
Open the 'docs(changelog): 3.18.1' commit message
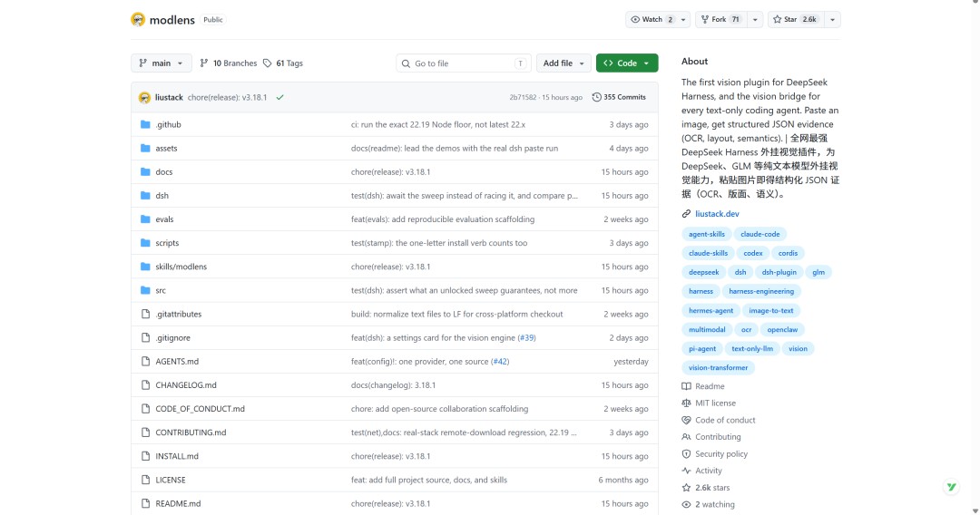(x=393, y=385)
